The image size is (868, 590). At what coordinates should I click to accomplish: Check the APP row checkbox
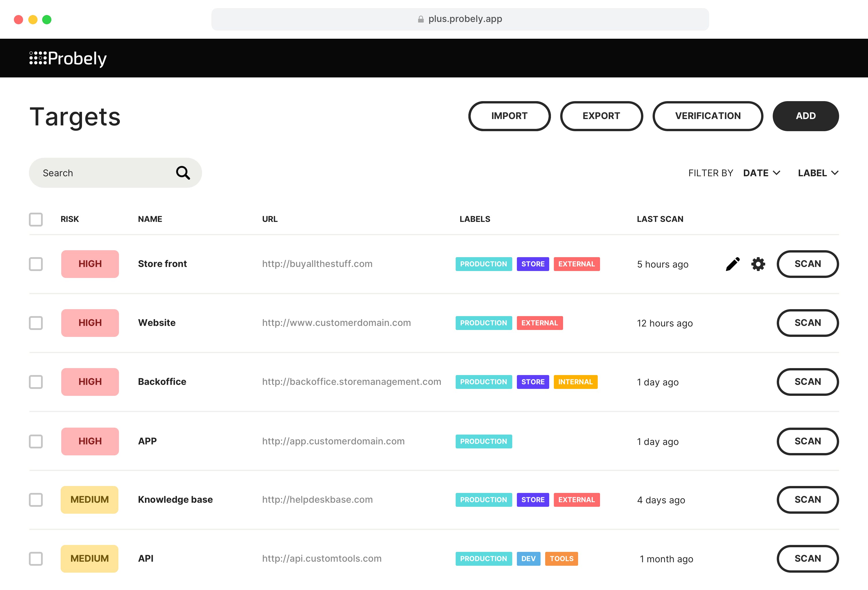coord(36,441)
